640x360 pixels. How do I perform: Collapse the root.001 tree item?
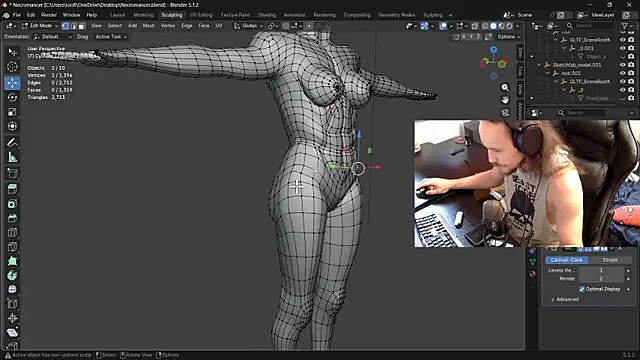[547, 73]
